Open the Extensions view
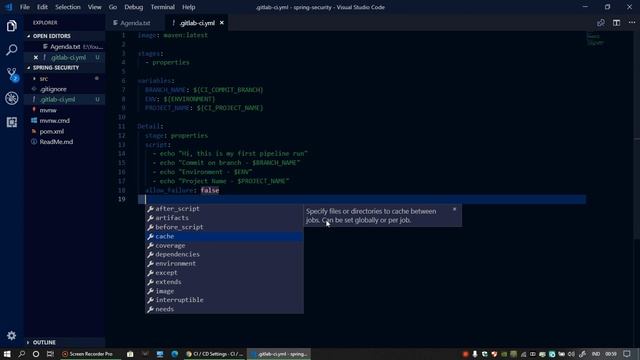Viewport: 640px width, 360px height. click(11, 122)
